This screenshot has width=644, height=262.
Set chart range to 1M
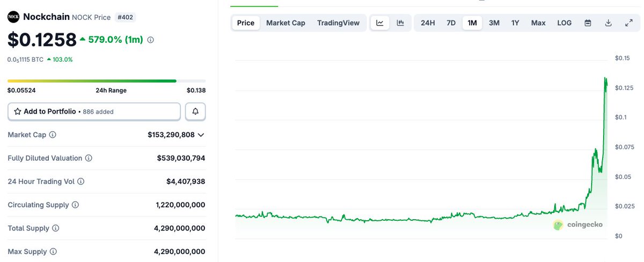click(x=472, y=23)
